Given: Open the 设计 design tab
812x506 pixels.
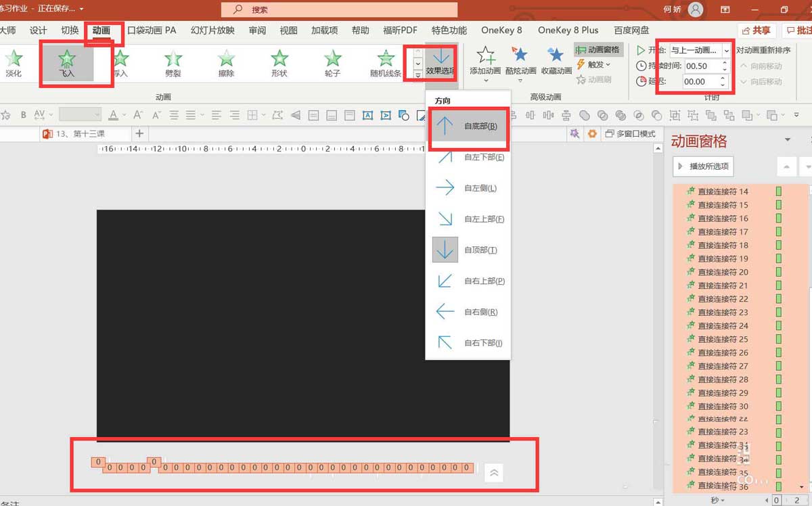Looking at the screenshot, I should (x=39, y=30).
